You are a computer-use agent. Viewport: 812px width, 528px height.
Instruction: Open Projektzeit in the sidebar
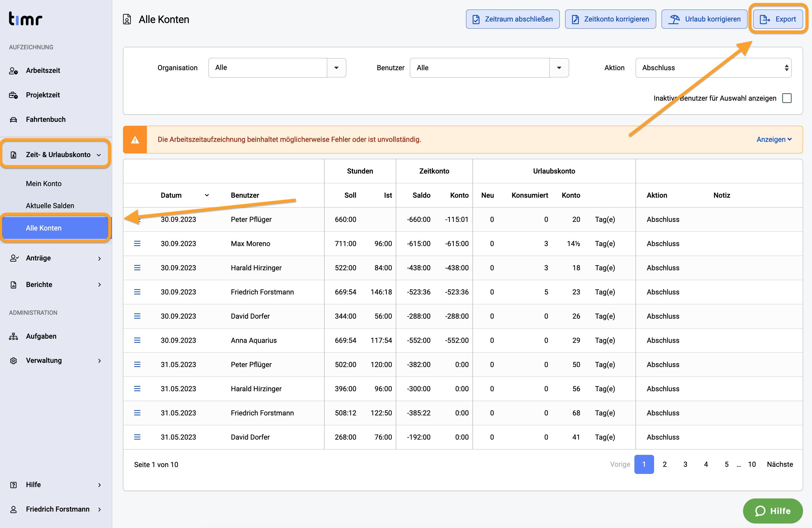(x=43, y=95)
